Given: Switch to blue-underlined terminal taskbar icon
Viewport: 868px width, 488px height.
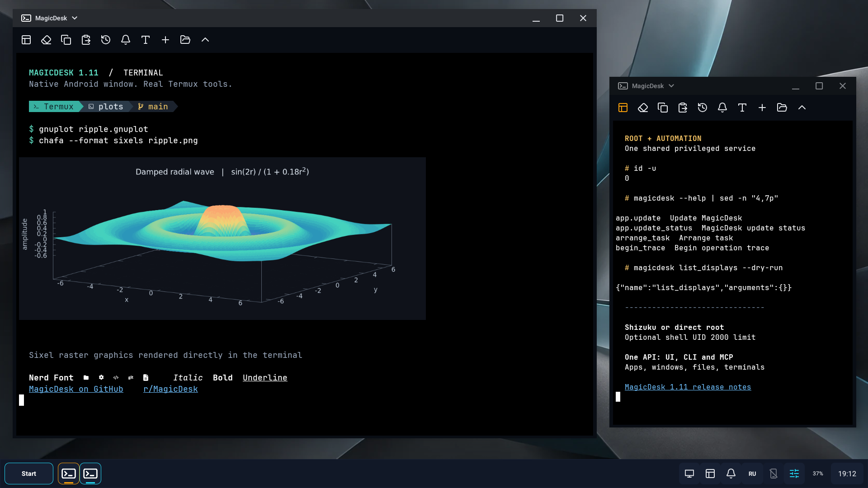Looking at the screenshot, I should coord(90,474).
